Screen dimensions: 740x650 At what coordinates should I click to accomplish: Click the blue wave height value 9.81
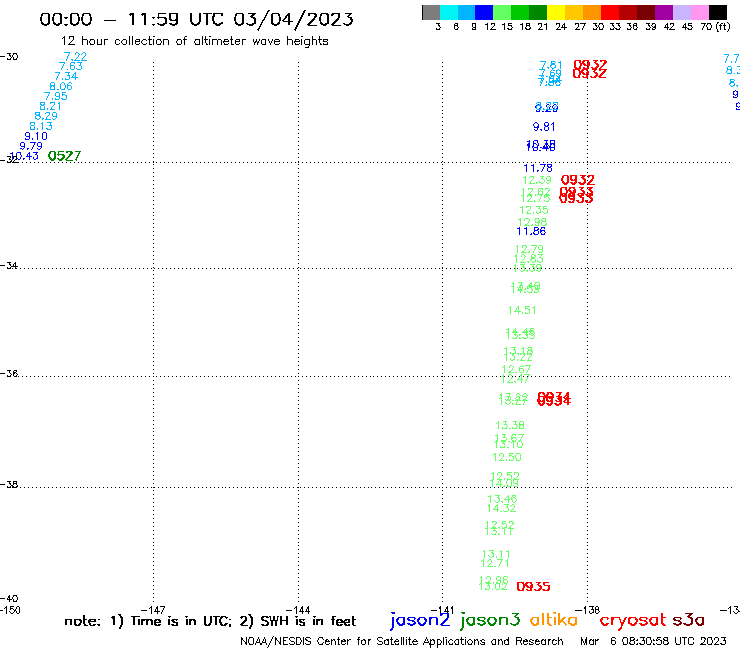point(544,127)
